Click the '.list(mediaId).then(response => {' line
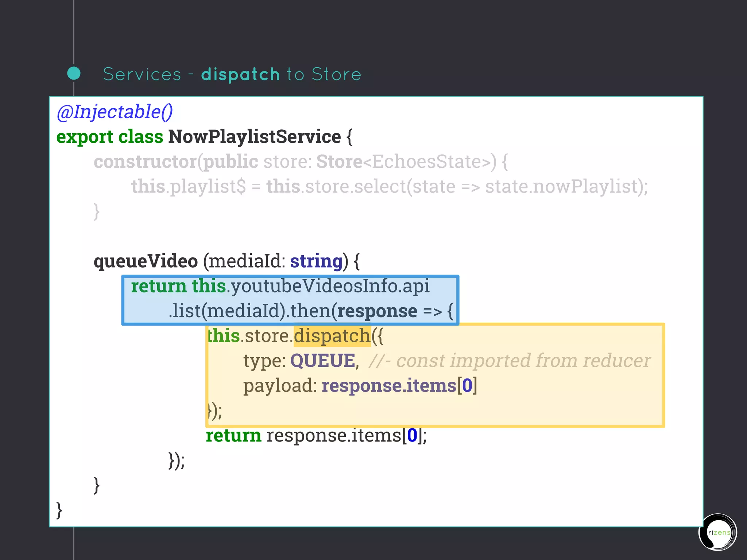Viewport: 747px width, 560px height. tap(311, 311)
